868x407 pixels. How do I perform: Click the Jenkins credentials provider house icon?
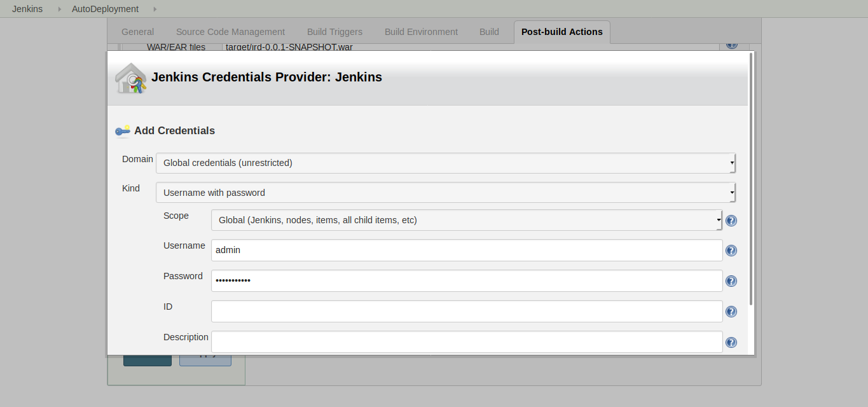tap(131, 78)
